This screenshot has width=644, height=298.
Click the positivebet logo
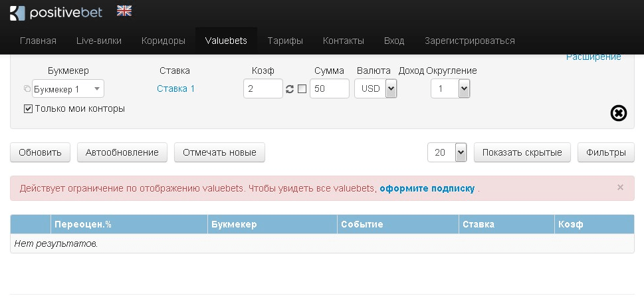pos(56,13)
